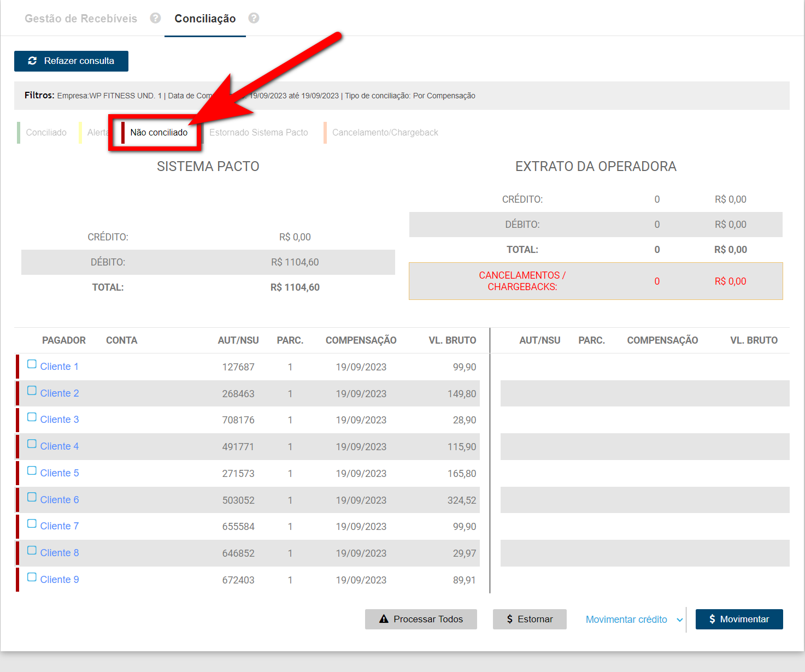Click Processar Todos button
805x672 pixels.
[421, 619]
